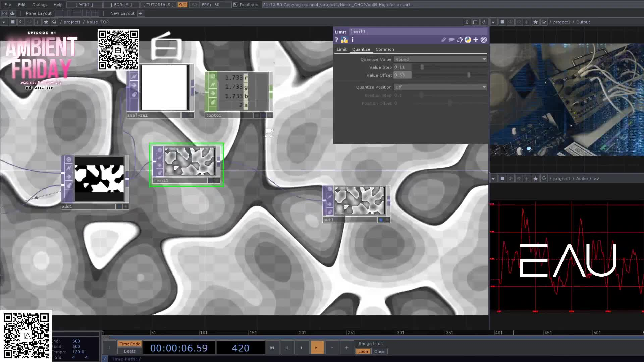Toggle the O|I perform mode button
This screenshot has width=644, height=362.
(183, 5)
